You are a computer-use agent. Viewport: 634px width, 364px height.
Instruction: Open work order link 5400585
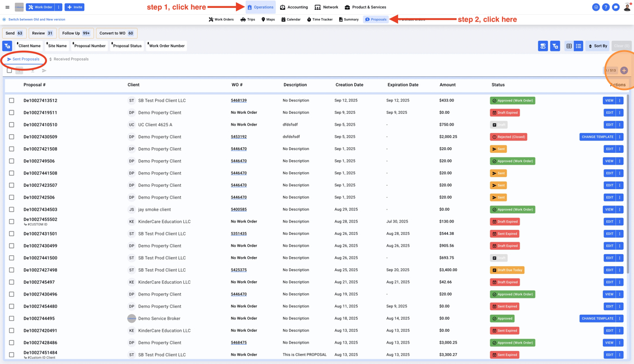(238, 209)
